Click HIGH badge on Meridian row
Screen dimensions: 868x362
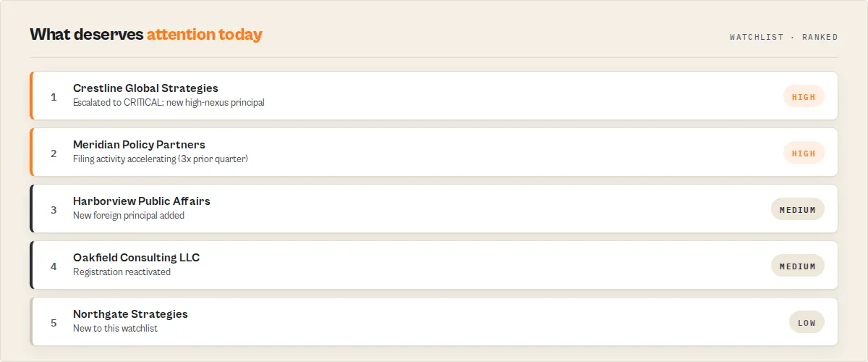click(804, 153)
